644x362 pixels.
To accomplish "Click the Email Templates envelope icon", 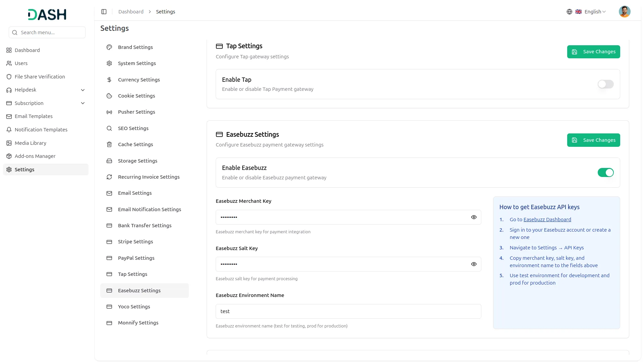I will pos(9,116).
